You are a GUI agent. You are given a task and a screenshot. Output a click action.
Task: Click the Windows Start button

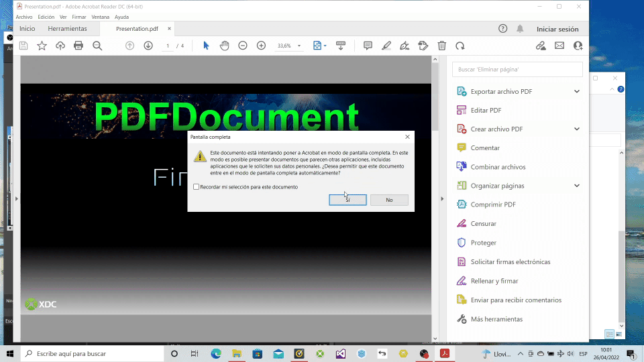10,353
